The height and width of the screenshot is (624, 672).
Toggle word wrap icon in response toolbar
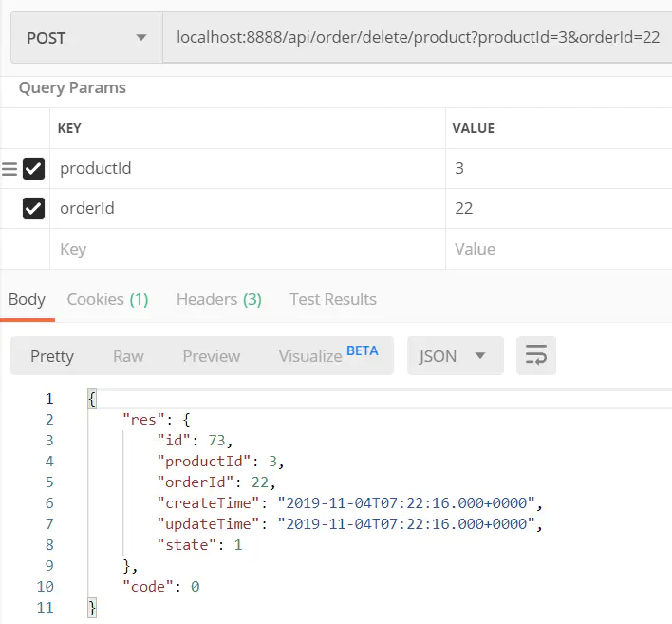click(x=535, y=355)
